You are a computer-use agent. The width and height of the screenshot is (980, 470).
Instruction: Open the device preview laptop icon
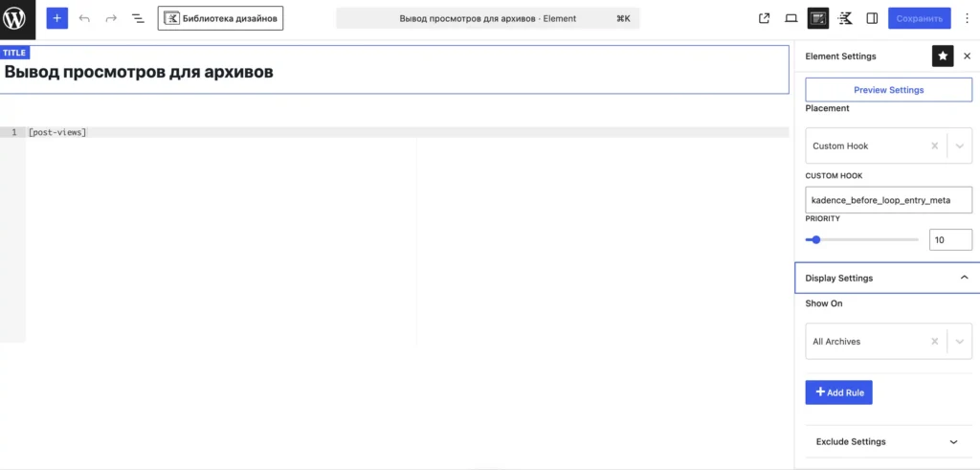point(791,18)
